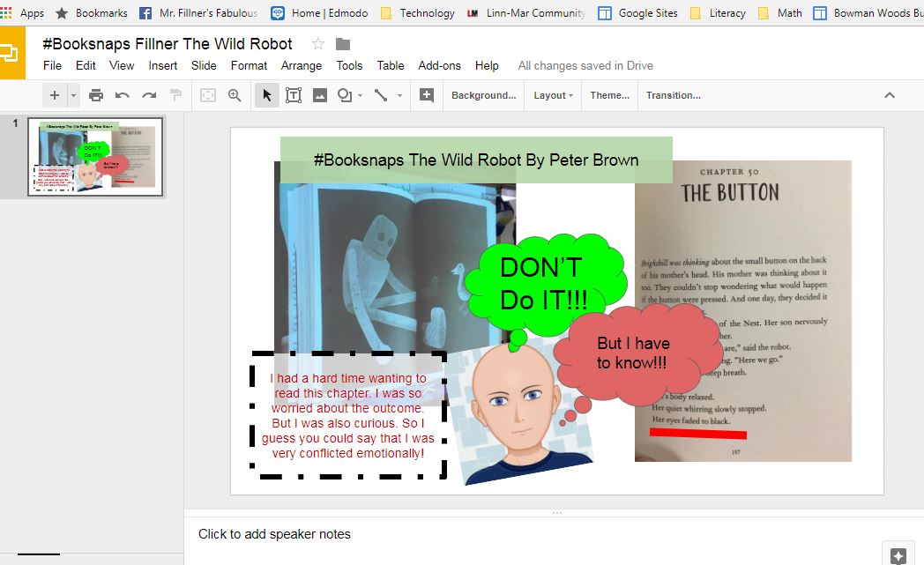Open the Line tool dropdown arrow
924x565 pixels.
pos(399,95)
